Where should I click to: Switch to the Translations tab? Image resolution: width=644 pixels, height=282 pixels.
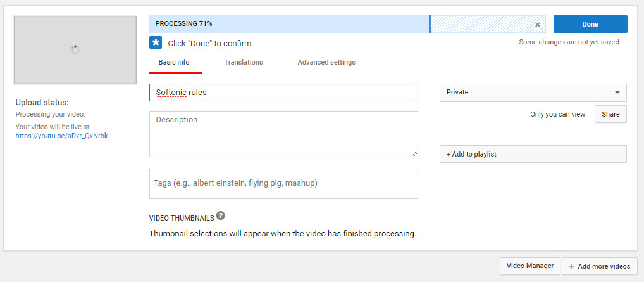click(x=244, y=62)
